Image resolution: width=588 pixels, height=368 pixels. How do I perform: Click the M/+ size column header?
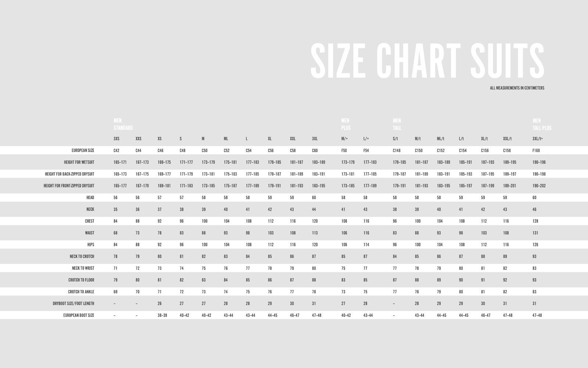(x=344, y=139)
